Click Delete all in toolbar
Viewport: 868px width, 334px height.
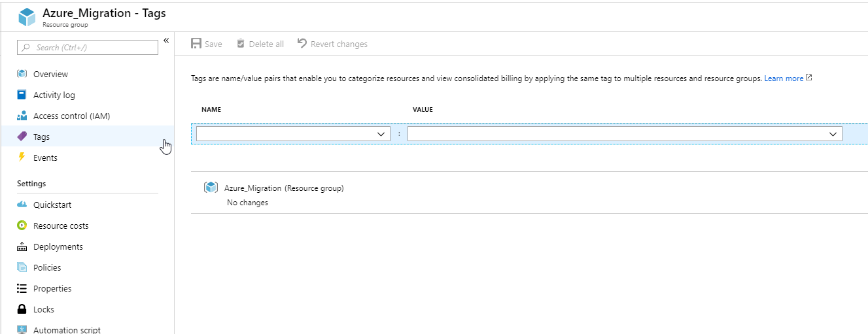coord(260,44)
